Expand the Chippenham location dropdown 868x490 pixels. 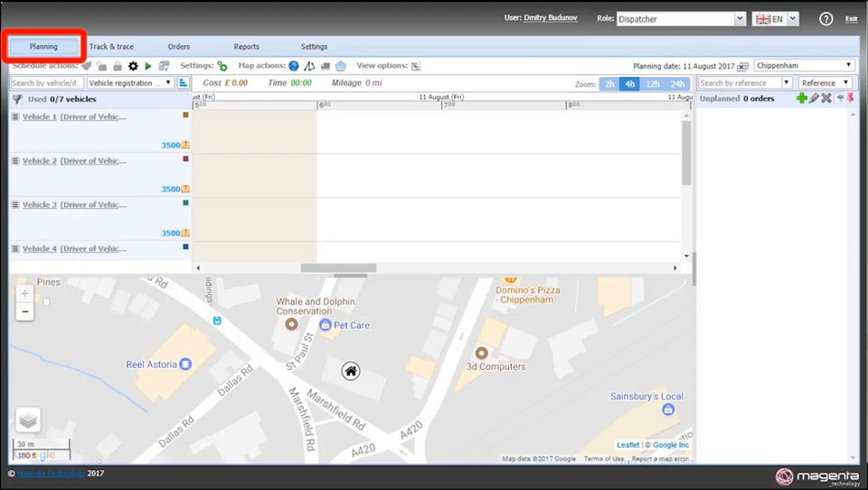click(804, 65)
